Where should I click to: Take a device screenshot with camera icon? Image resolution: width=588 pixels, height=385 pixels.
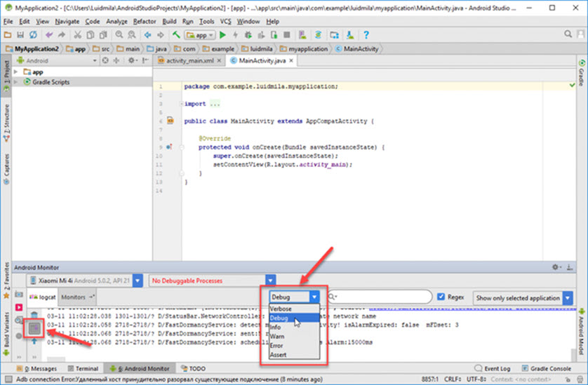pos(19,295)
